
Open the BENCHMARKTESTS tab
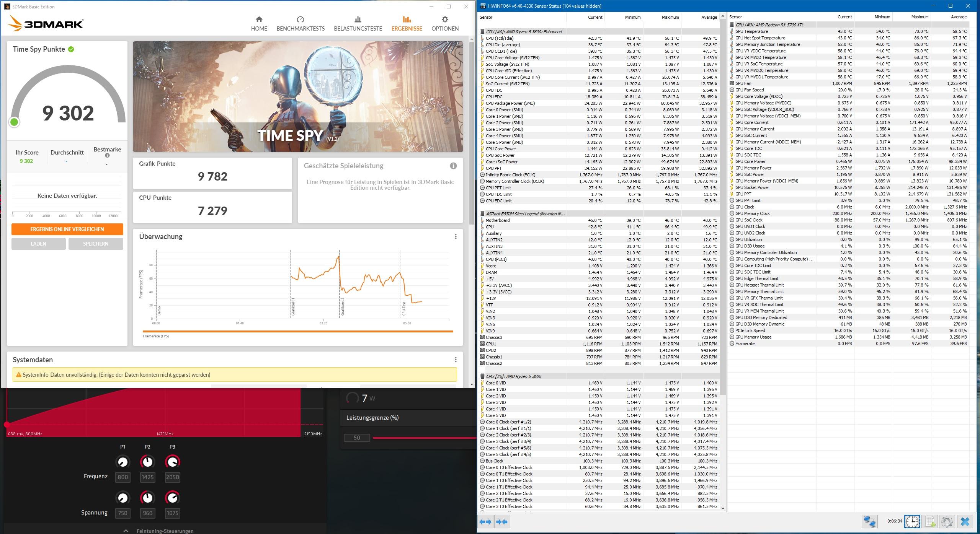tap(301, 24)
